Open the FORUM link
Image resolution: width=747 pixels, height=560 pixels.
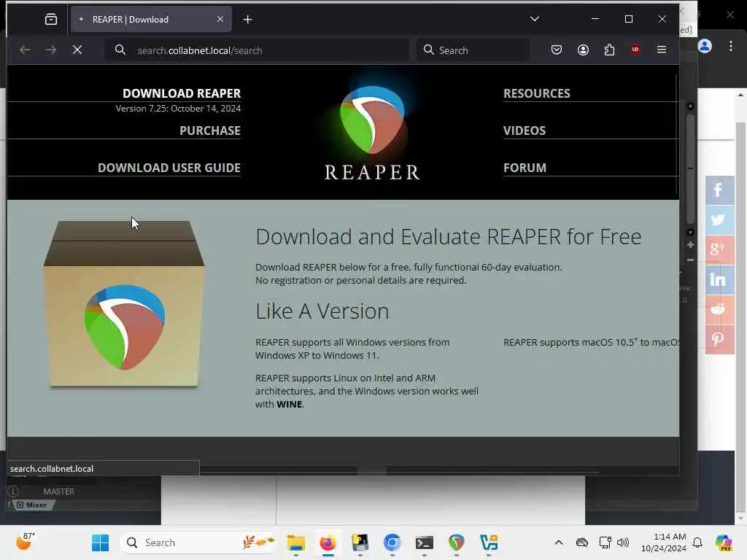click(525, 168)
